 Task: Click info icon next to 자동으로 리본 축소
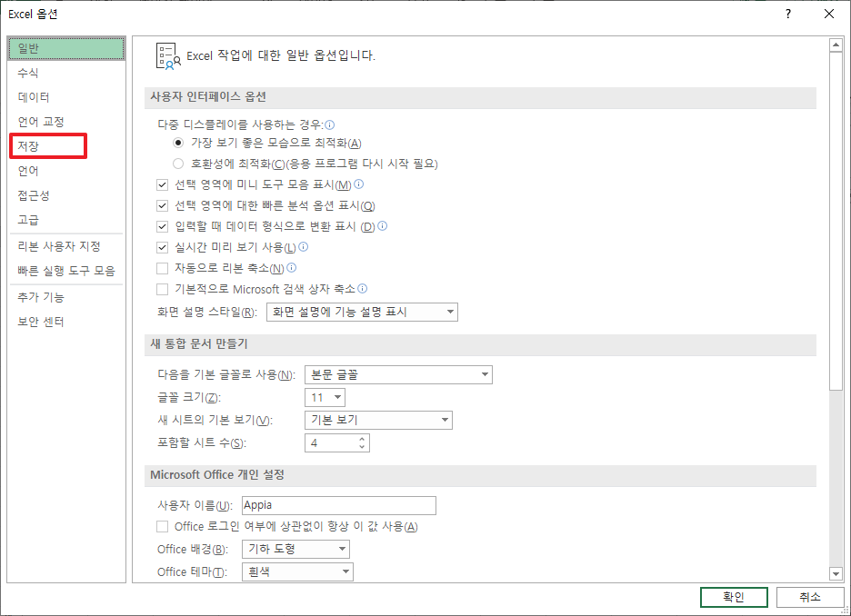click(x=292, y=267)
